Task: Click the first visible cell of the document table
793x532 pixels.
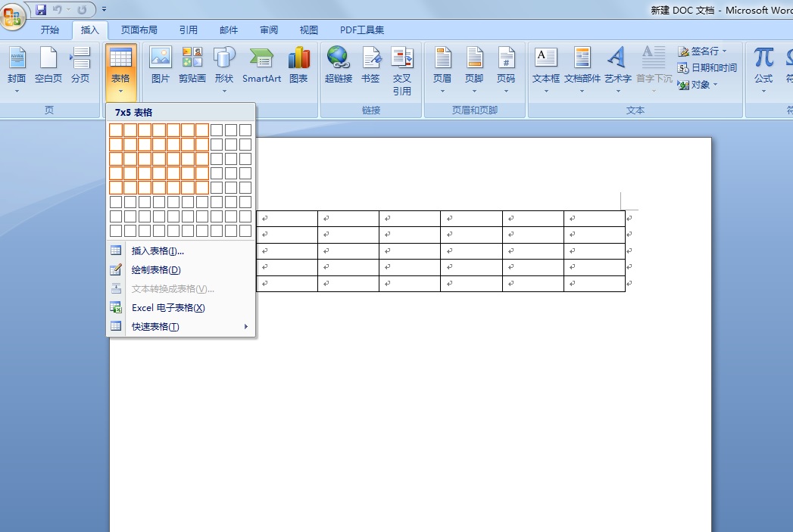Action: pos(287,219)
